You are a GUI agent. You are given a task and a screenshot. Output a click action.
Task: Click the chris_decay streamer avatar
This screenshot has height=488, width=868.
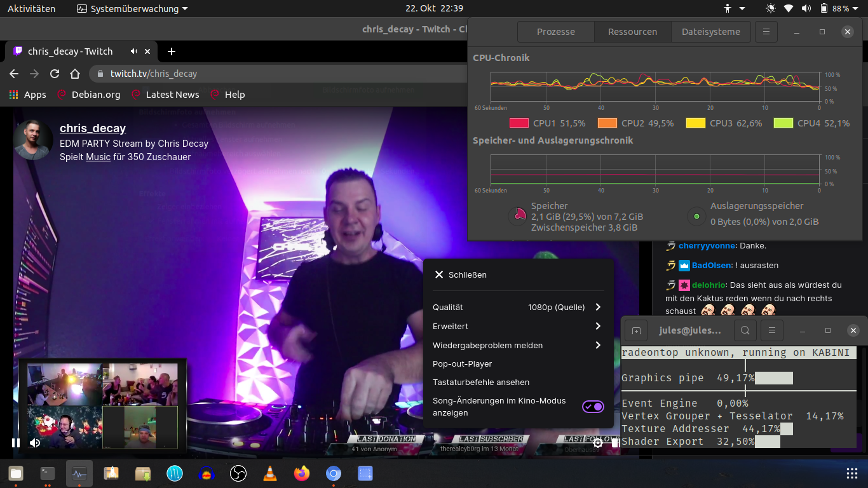pos(33,140)
